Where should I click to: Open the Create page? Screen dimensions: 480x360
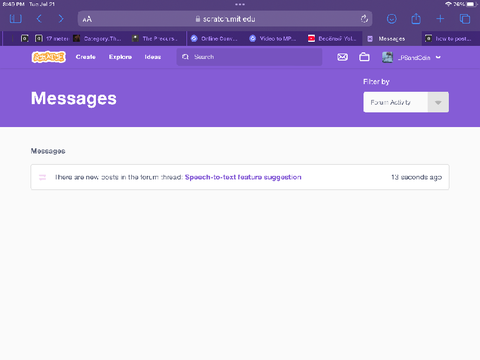86,57
